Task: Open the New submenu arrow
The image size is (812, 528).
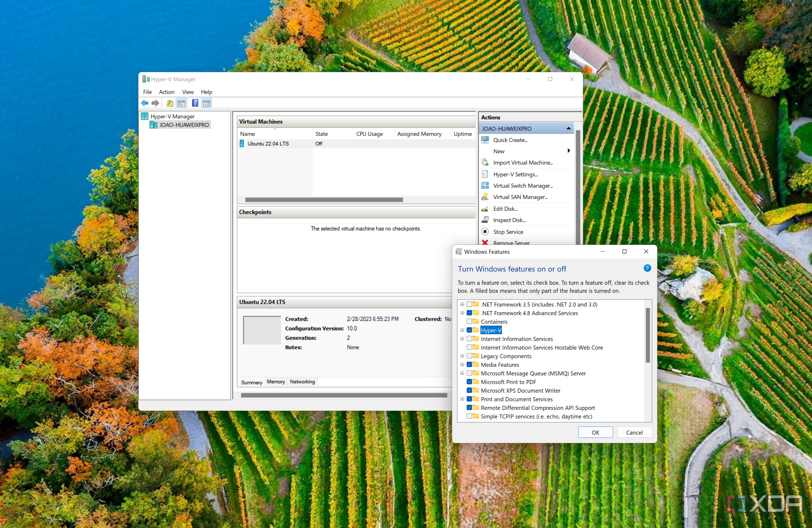Action: point(569,151)
